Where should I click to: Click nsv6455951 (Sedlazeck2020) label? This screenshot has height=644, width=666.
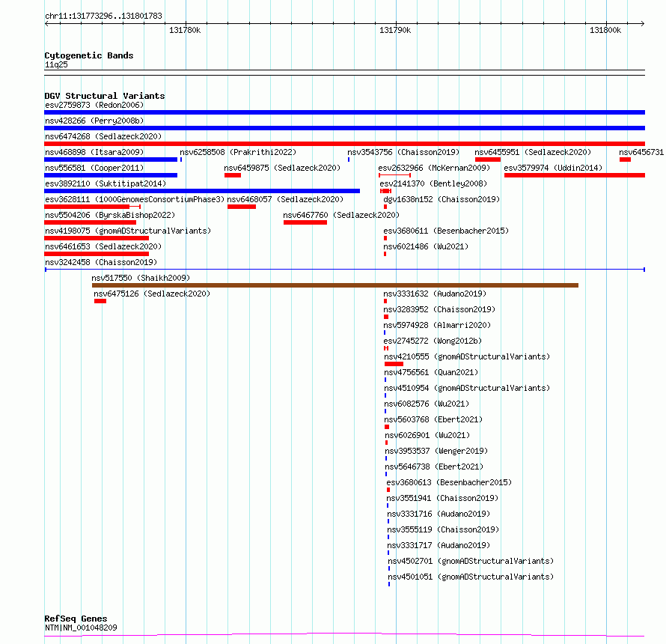(x=533, y=152)
